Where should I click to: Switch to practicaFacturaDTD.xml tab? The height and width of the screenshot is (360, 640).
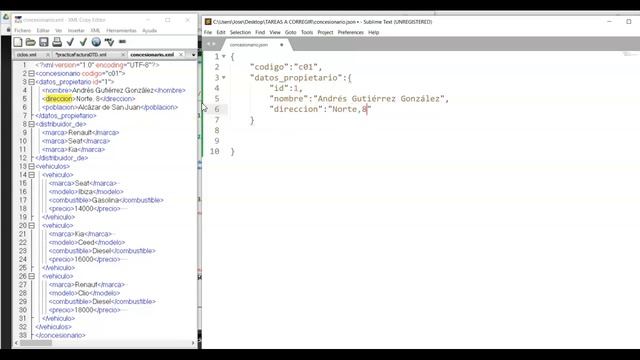click(x=81, y=55)
